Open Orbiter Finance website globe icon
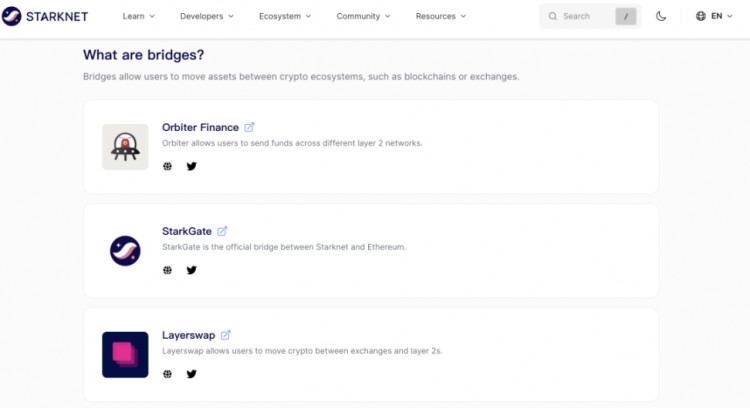This screenshot has height=408, width=750. point(167,166)
